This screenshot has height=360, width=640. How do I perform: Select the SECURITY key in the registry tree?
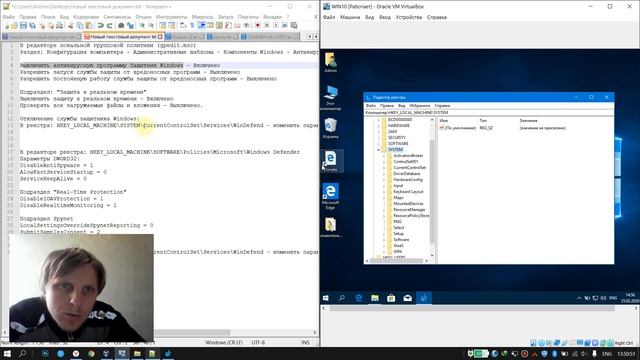(x=397, y=138)
